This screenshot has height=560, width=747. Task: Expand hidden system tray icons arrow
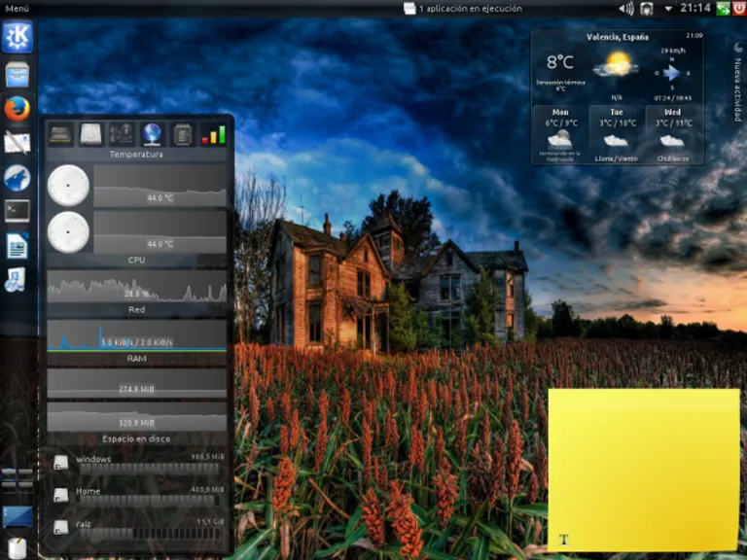pos(667,9)
